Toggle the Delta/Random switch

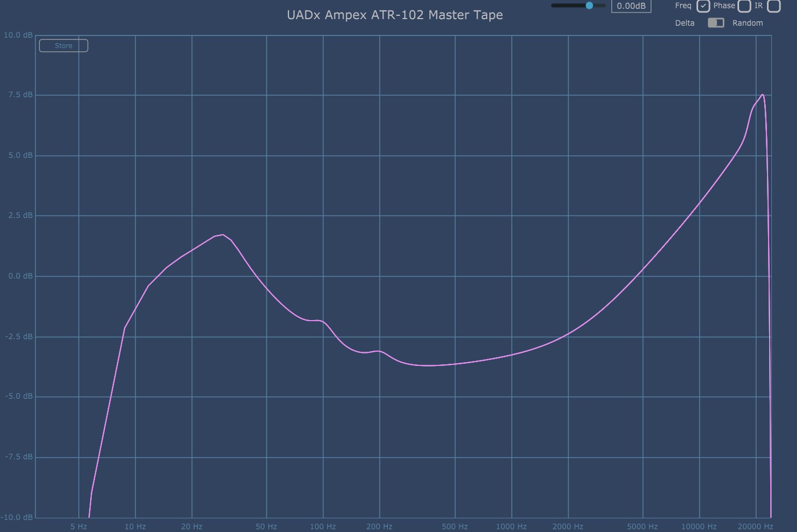tap(716, 23)
